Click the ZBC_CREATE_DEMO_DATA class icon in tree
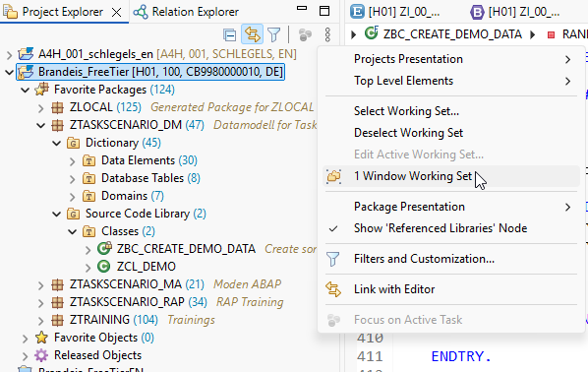 104,249
